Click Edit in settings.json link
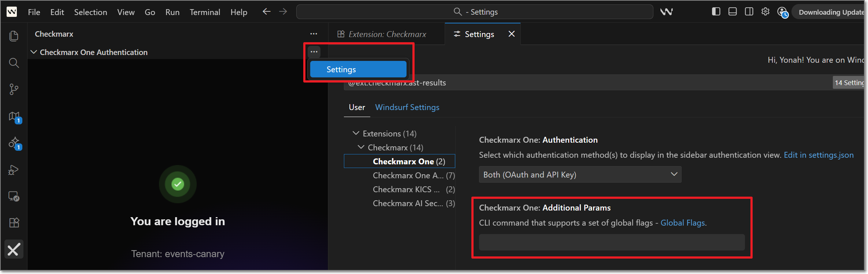The image size is (868, 274). [x=818, y=155]
